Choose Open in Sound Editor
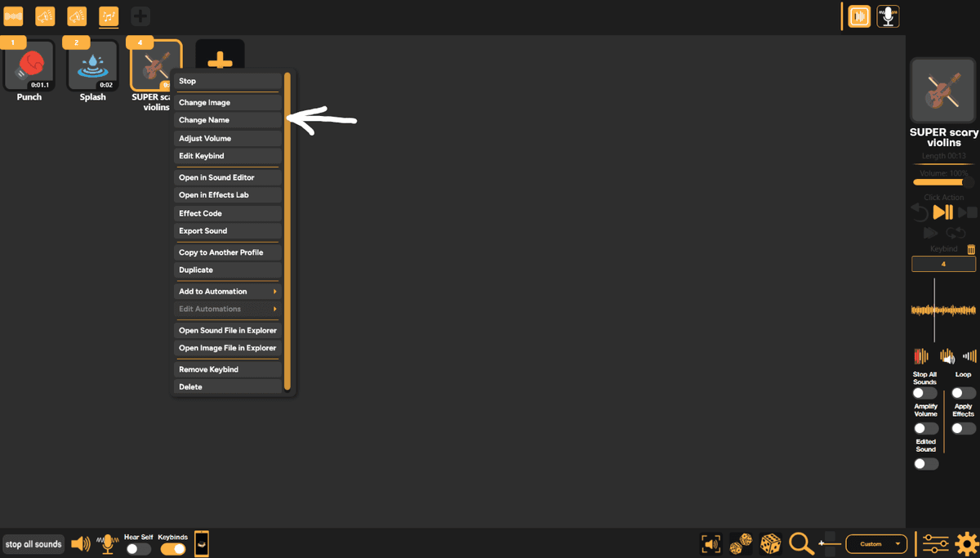Viewport: 980px width, 558px height. coord(228,177)
